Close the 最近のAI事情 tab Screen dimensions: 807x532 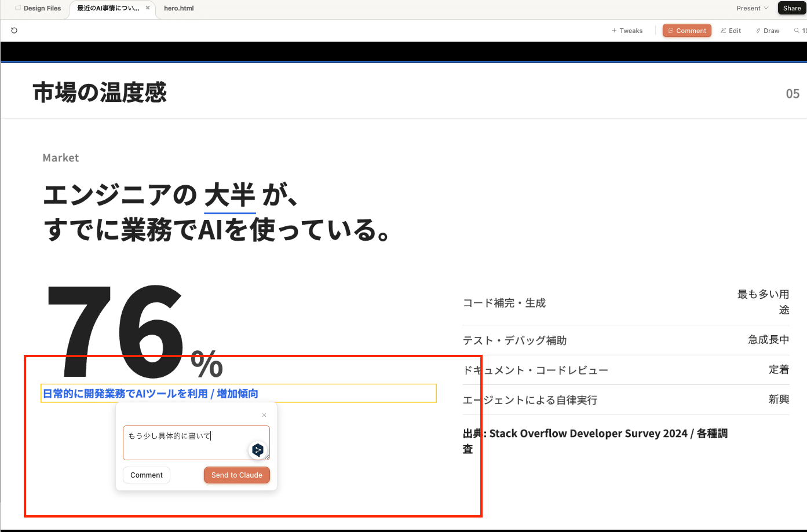coord(148,9)
